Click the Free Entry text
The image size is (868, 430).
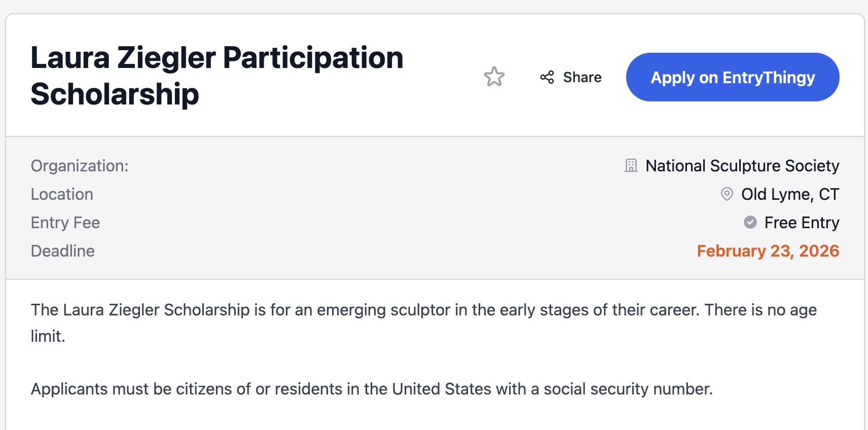(802, 223)
